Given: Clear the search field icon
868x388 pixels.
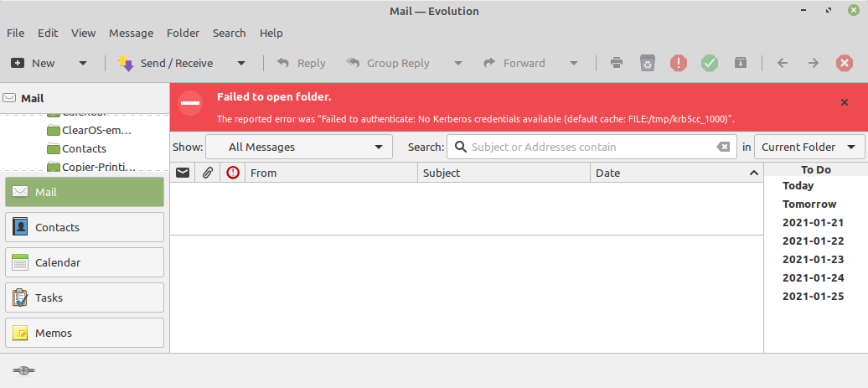Looking at the screenshot, I should click(x=723, y=147).
